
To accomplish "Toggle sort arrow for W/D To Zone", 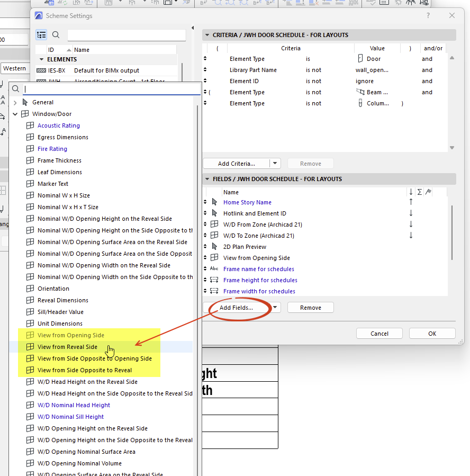I will pos(411,235).
